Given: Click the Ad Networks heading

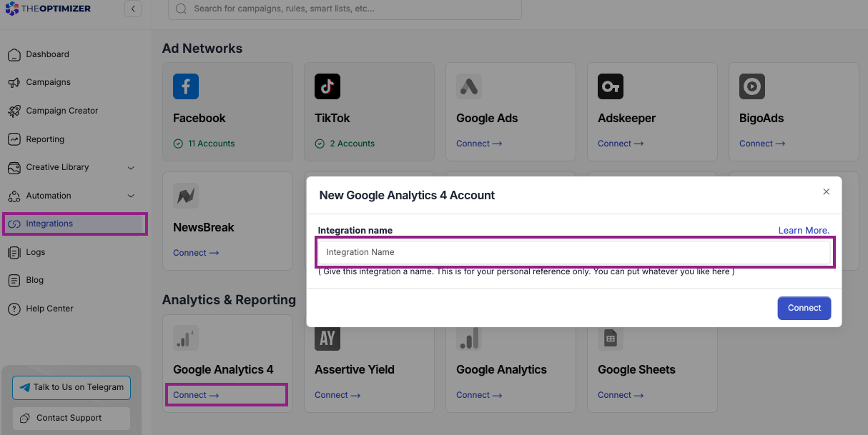Looking at the screenshot, I should point(202,49).
